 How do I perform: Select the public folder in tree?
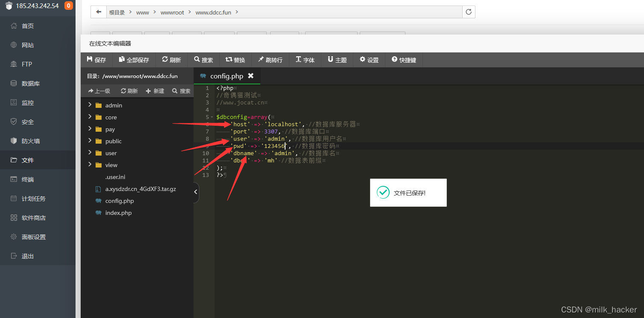pyautogui.click(x=114, y=141)
